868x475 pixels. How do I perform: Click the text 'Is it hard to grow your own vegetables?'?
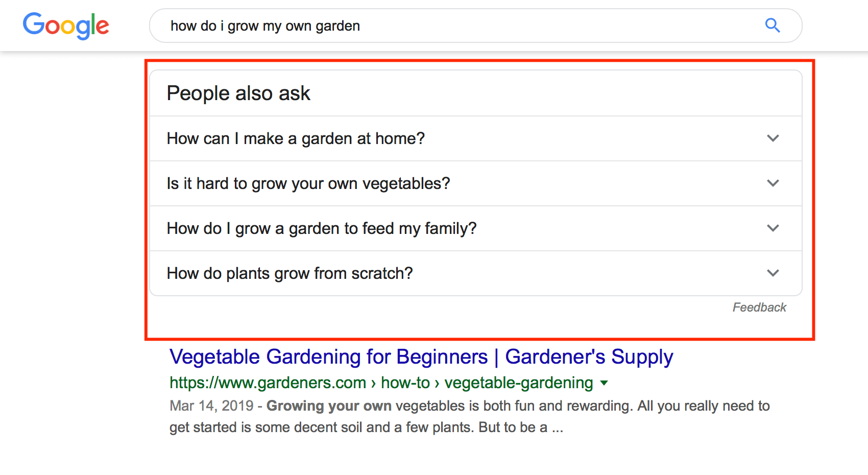tap(308, 183)
